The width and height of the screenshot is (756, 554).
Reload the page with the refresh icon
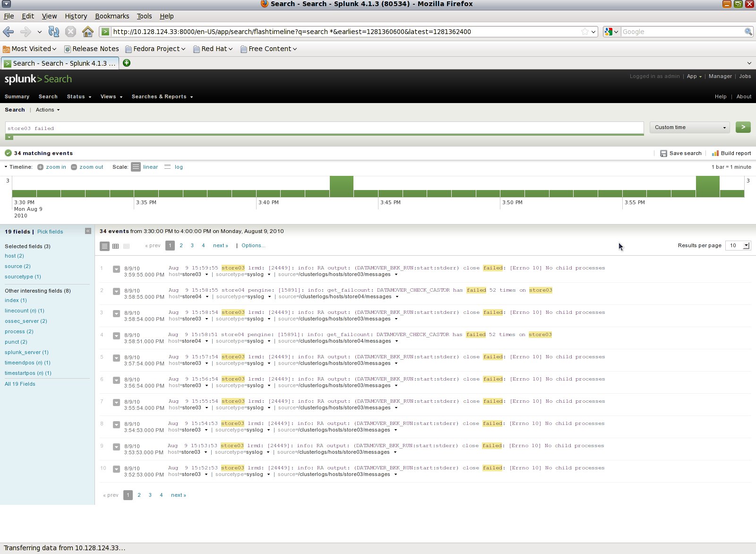[x=54, y=32]
